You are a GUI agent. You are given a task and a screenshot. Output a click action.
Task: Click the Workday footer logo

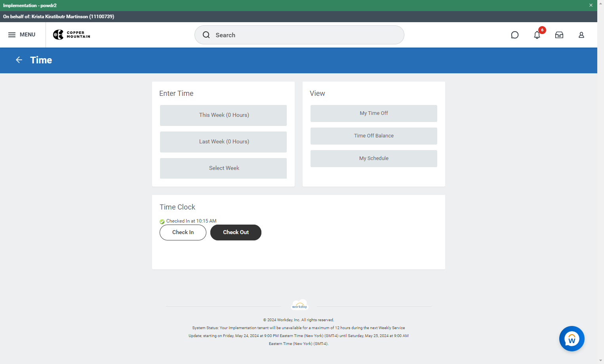point(299,305)
